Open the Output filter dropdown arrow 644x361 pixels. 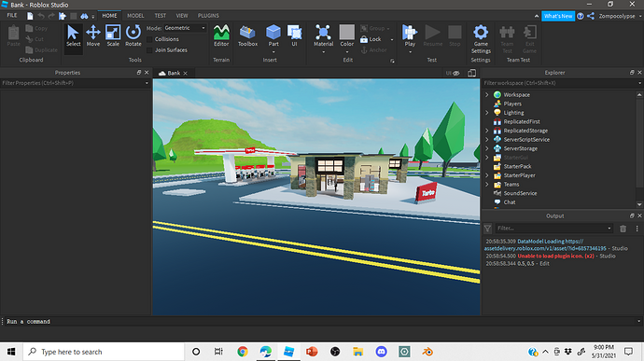[x=609, y=229]
